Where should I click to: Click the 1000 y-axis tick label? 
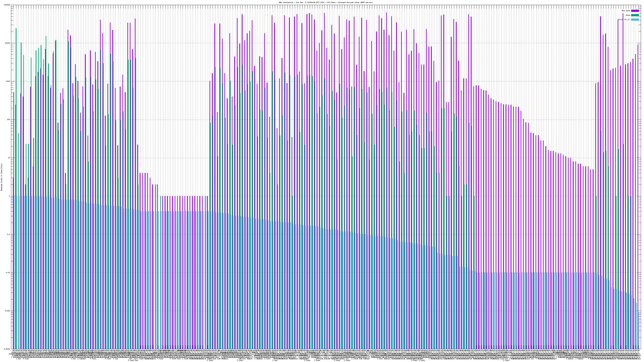coord(8,81)
